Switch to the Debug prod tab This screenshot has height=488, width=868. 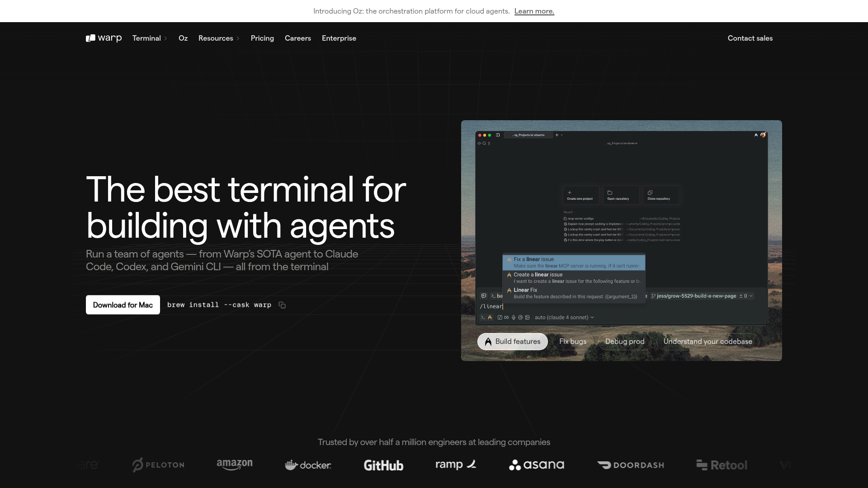[625, 342]
